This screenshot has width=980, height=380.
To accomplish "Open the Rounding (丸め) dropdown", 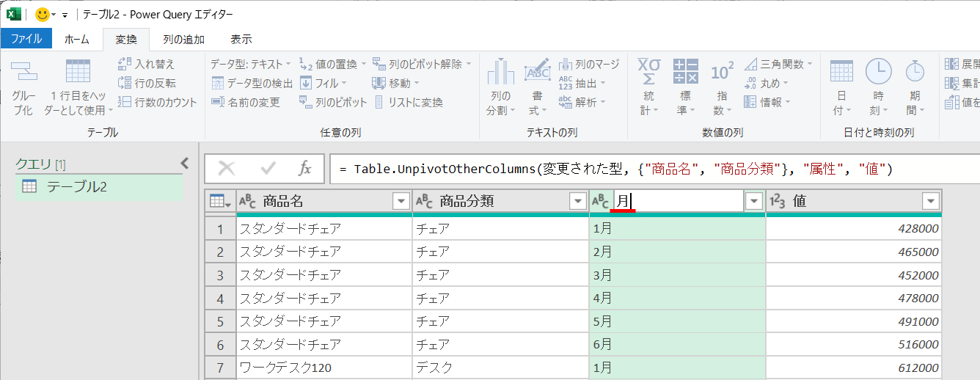I will tap(766, 83).
